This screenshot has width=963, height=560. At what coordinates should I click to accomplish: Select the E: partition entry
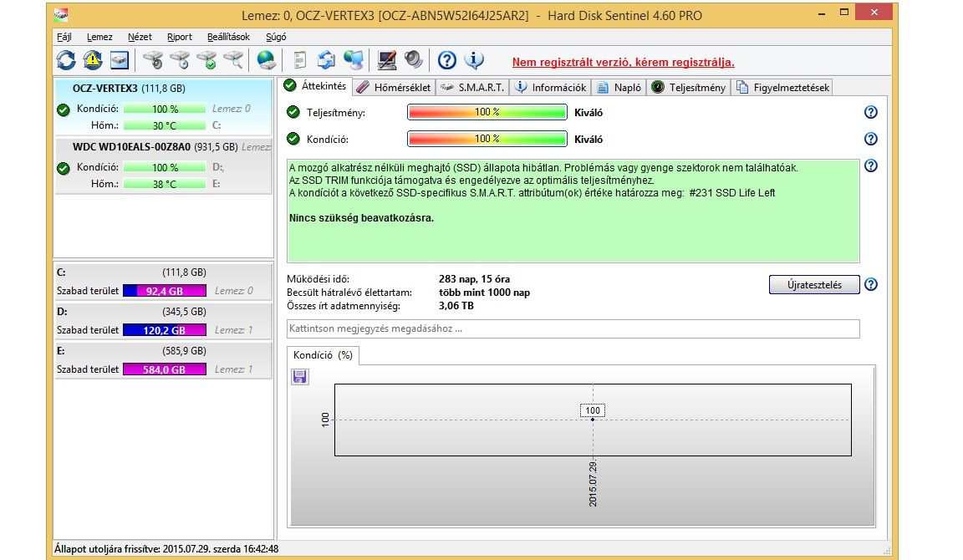point(163,360)
